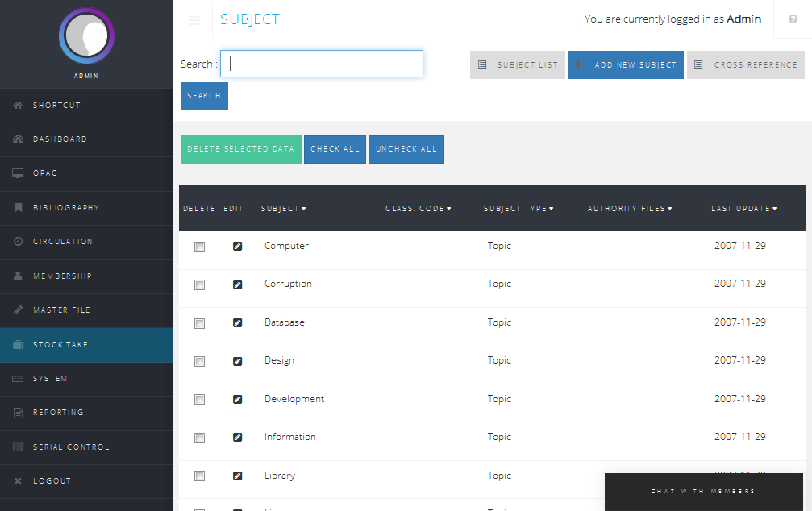Sort by Subject column header
Screen dimensions: 812x511
pyautogui.click(x=283, y=209)
